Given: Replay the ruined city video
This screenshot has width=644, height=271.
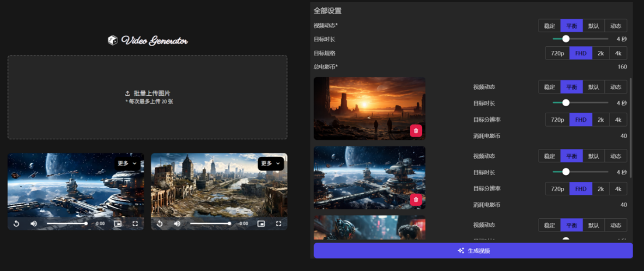Looking at the screenshot, I should tap(160, 223).
